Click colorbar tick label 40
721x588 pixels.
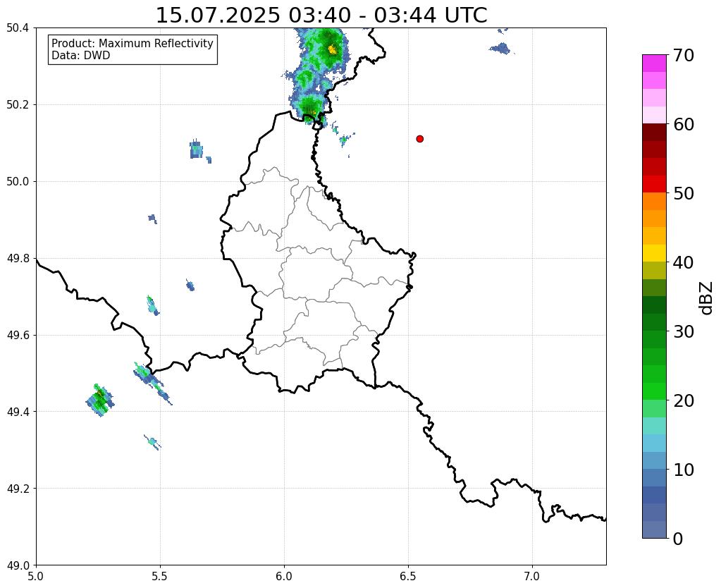click(684, 262)
